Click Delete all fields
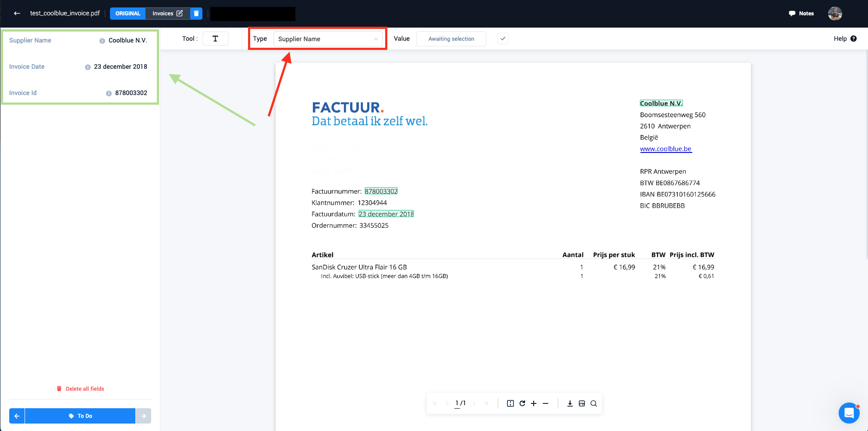868x431 pixels. [x=81, y=389]
